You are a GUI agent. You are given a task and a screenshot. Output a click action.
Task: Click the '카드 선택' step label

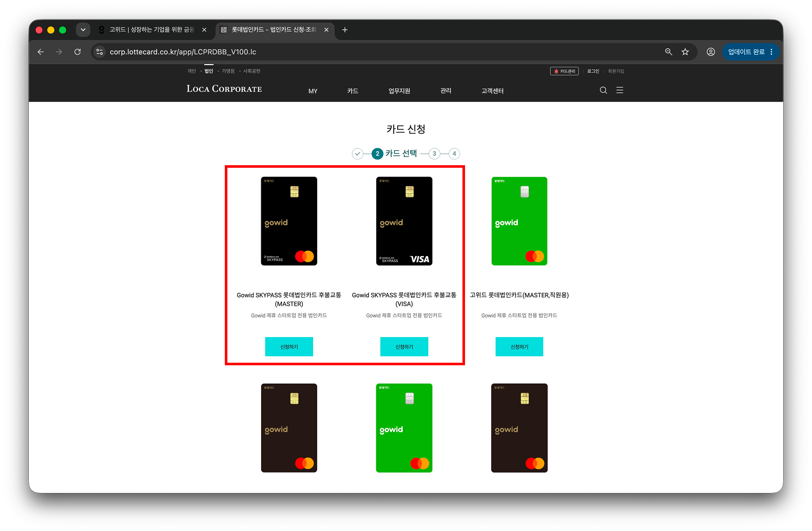point(401,153)
